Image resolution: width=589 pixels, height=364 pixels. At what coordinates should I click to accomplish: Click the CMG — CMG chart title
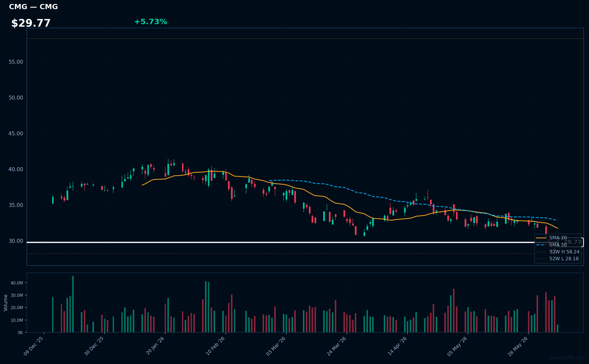pyautogui.click(x=33, y=7)
